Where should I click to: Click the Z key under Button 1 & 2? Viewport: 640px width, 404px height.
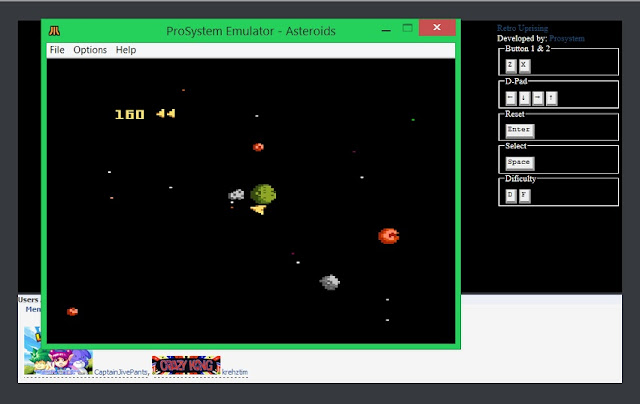point(511,65)
